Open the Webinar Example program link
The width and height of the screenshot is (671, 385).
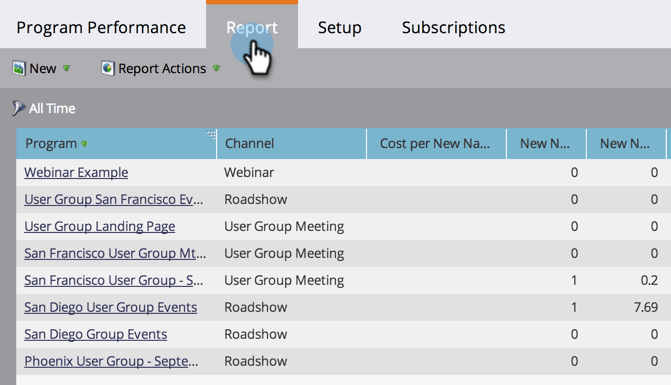76,172
